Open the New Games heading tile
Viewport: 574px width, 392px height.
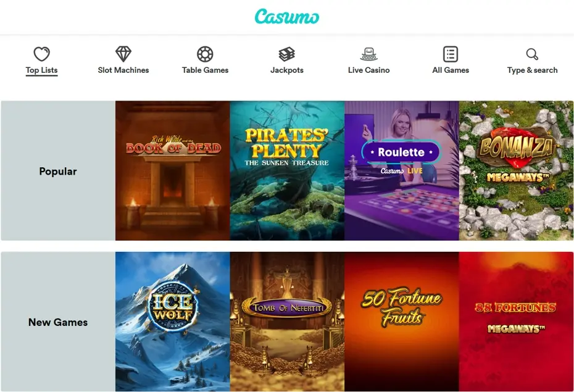click(58, 322)
